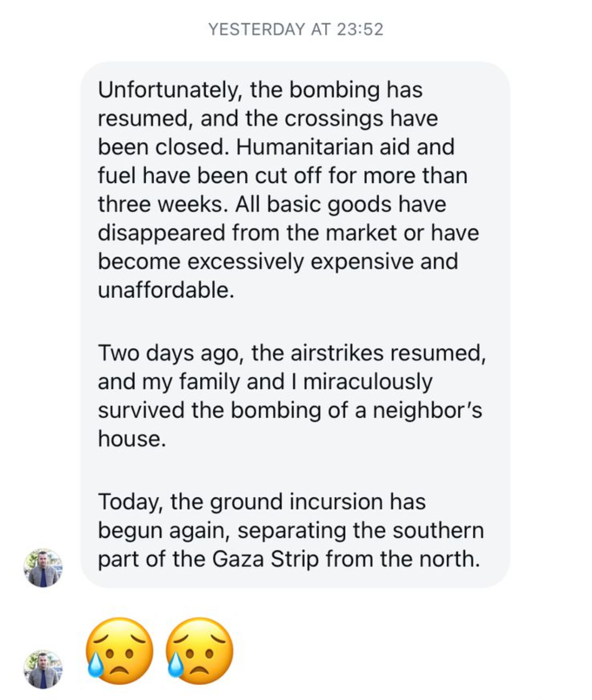Click the word 'crossings' in first paragraph
Screen dimensions: 592x700
334,119
